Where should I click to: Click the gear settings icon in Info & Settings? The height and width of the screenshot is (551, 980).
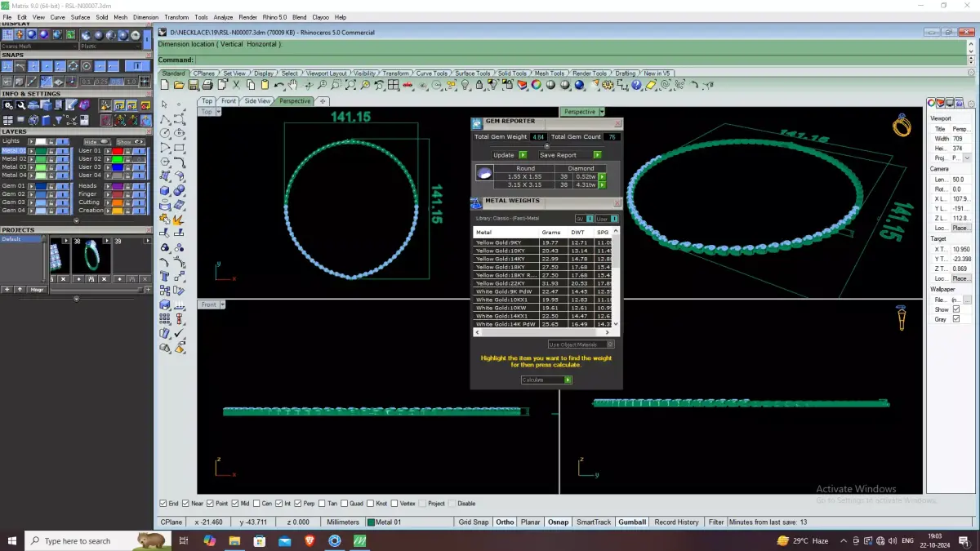pyautogui.click(x=9, y=105)
